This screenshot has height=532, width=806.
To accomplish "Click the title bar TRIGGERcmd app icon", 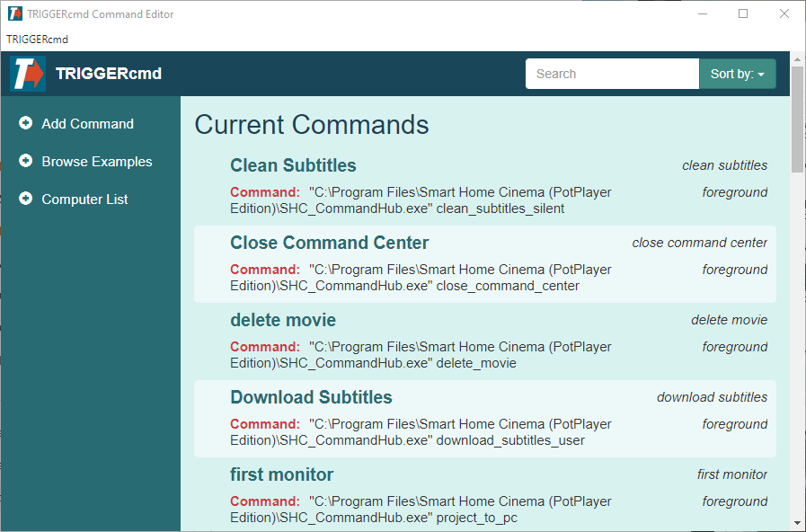I will (x=15, y=13).
